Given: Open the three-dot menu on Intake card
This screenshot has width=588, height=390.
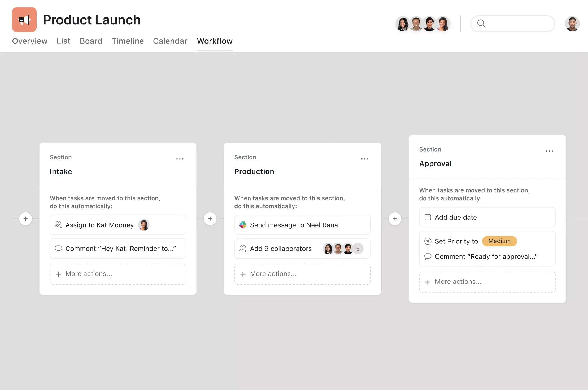Looking at the screenshot, I should [x=180, y=158].
